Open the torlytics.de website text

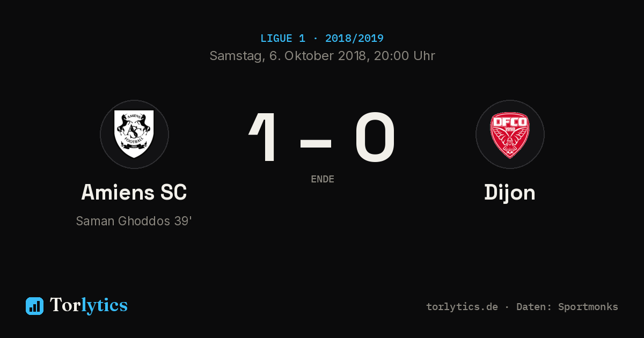tap(462, 307)
